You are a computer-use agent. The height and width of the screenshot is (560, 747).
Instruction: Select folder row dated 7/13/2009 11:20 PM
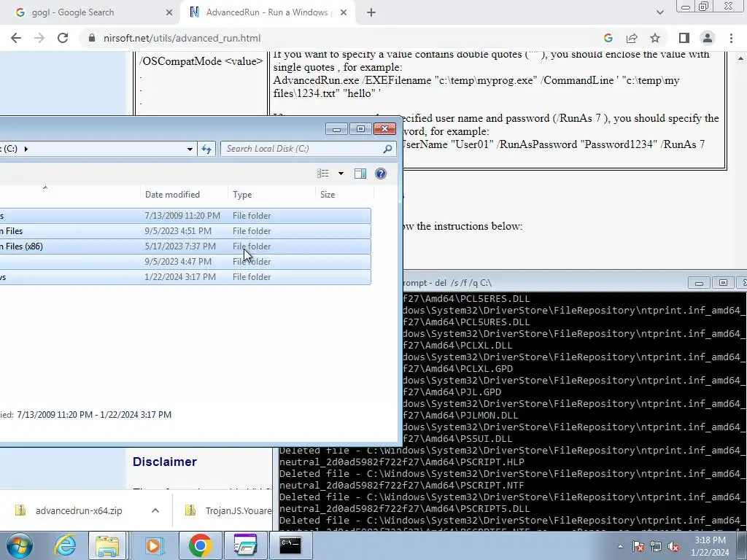185,216
